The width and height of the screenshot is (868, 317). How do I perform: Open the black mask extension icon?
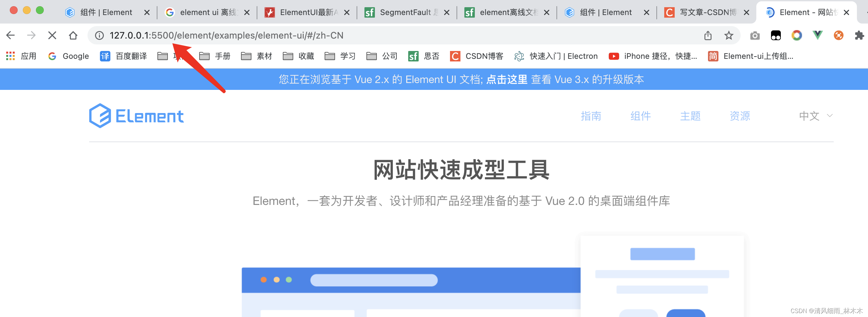(x=776, y=35)
